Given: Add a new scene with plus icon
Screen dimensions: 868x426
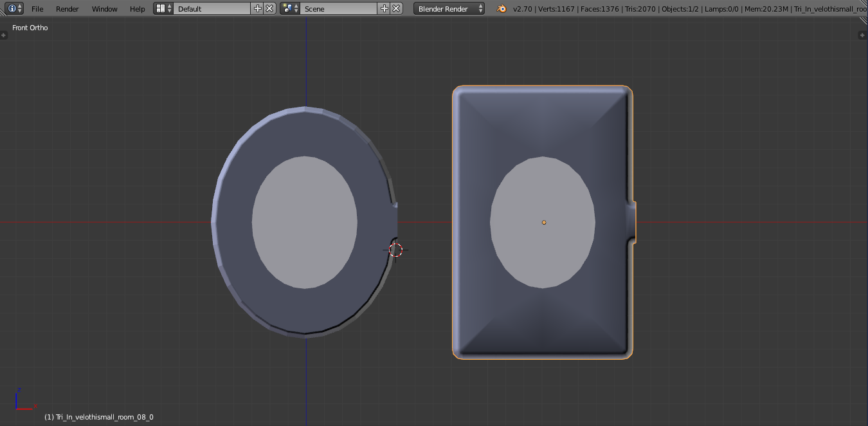Looking at the screenshot, I should [384, 8].
